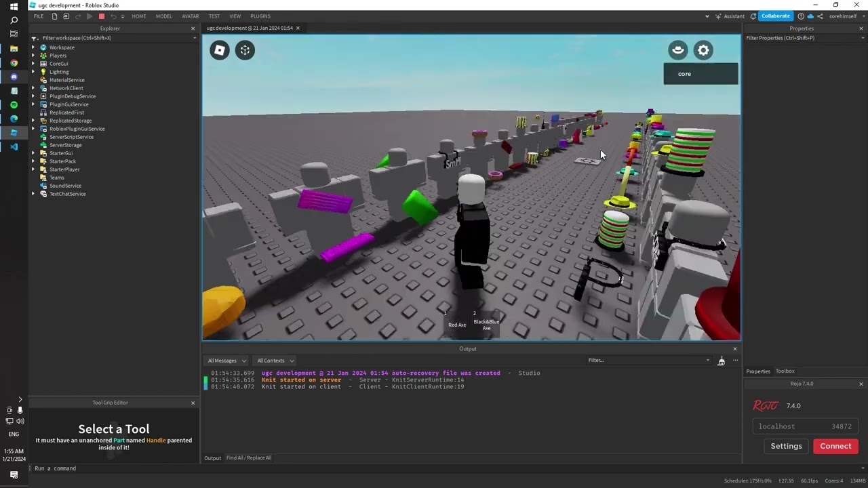
Task: Select Teams in the Explorer
Action: pyautogui.click(x=56, y=178)
